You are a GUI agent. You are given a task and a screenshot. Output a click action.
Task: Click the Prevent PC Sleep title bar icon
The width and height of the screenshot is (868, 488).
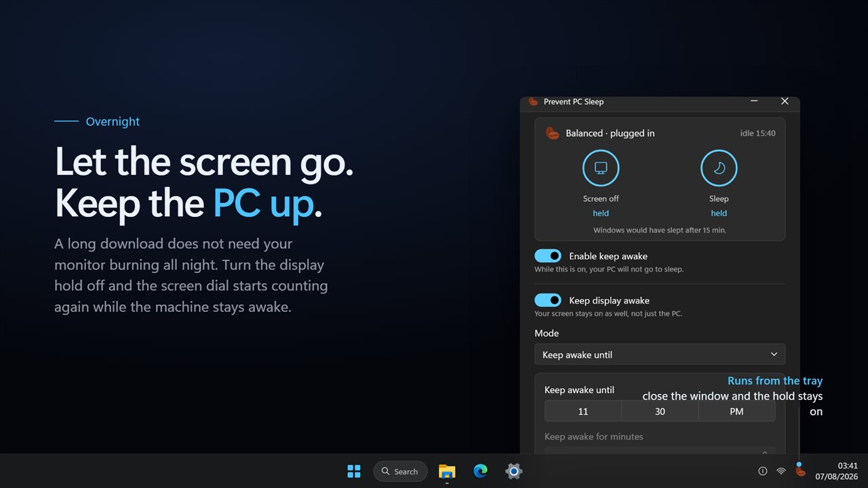click(533, 101)
